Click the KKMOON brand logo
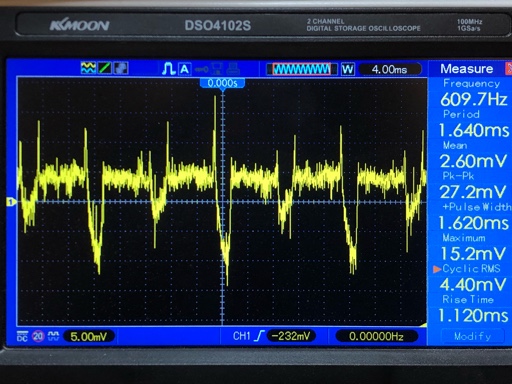 [x=79, y=25]
